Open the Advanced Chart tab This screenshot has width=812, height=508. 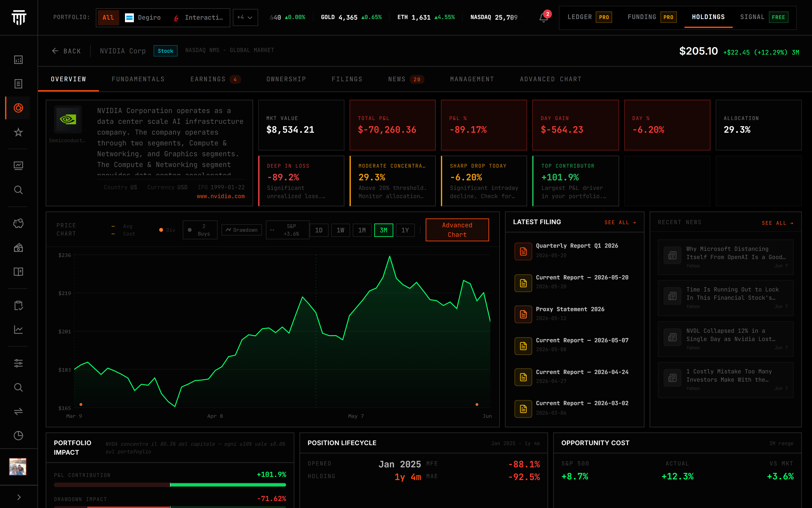point(551,79)
